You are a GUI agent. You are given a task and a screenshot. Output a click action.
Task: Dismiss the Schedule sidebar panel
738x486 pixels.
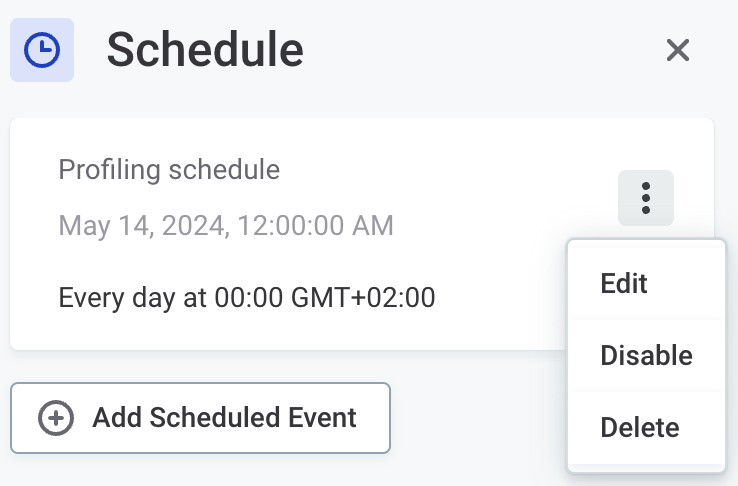pos(678,50)
